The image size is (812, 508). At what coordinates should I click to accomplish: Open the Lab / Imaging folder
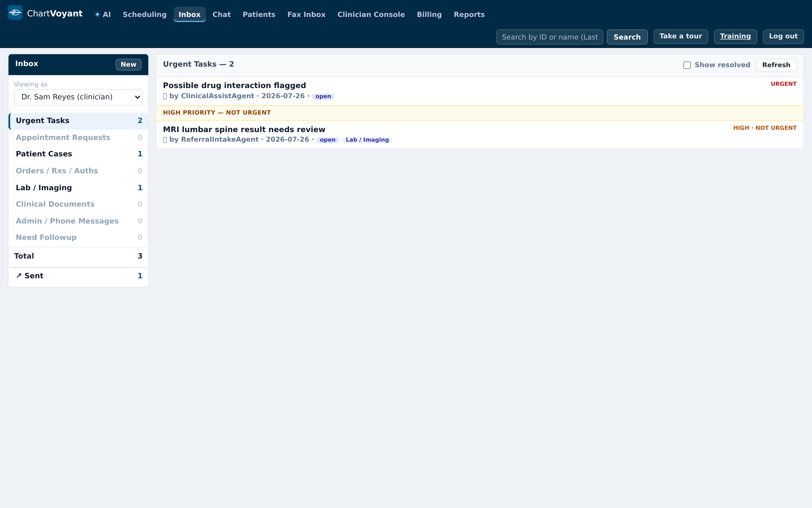tap(78, 188)
